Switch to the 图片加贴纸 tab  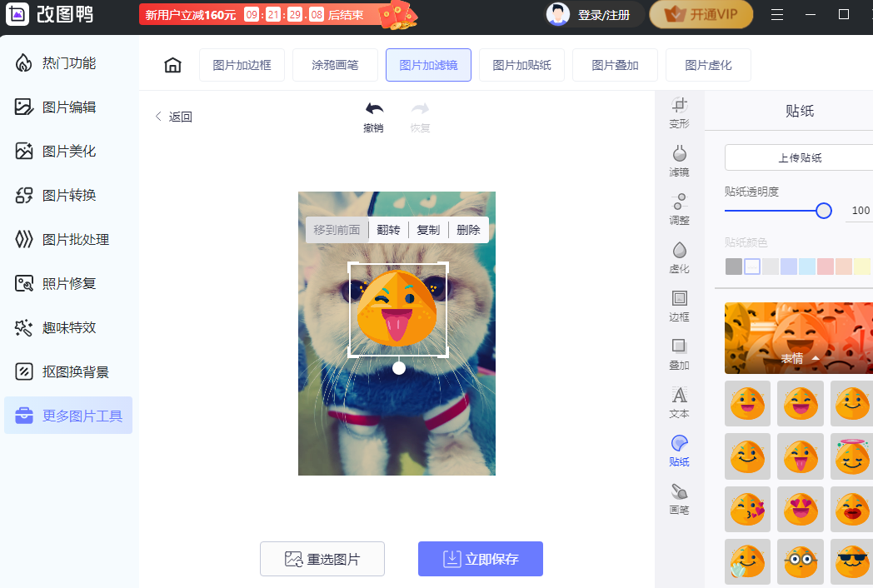click(x=521, y=64)
